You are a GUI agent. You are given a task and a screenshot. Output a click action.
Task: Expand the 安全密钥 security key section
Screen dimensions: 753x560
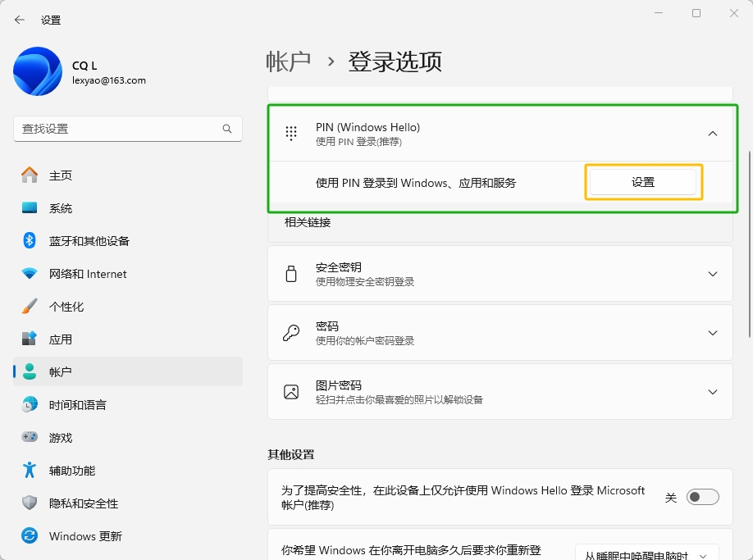pos(712,274)
